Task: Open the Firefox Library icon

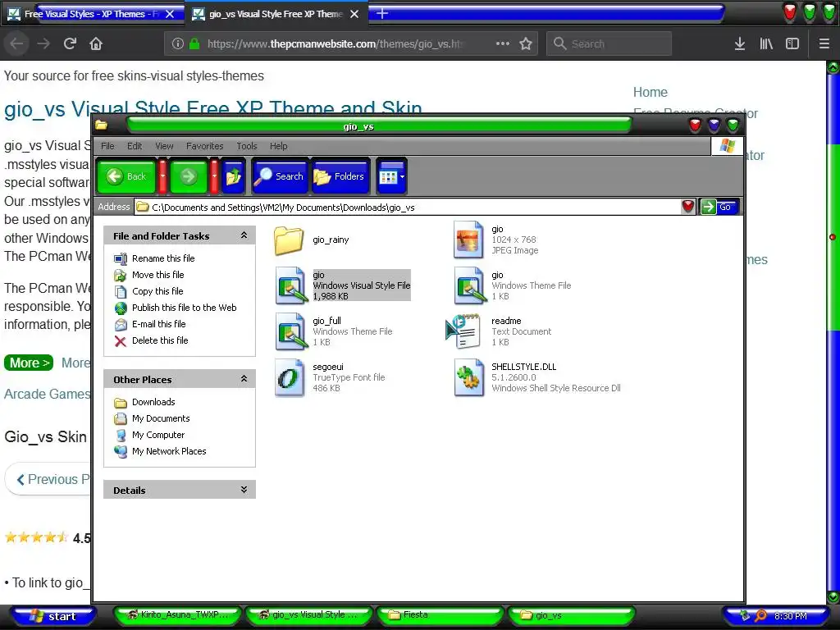Action: tap(766, 43)
